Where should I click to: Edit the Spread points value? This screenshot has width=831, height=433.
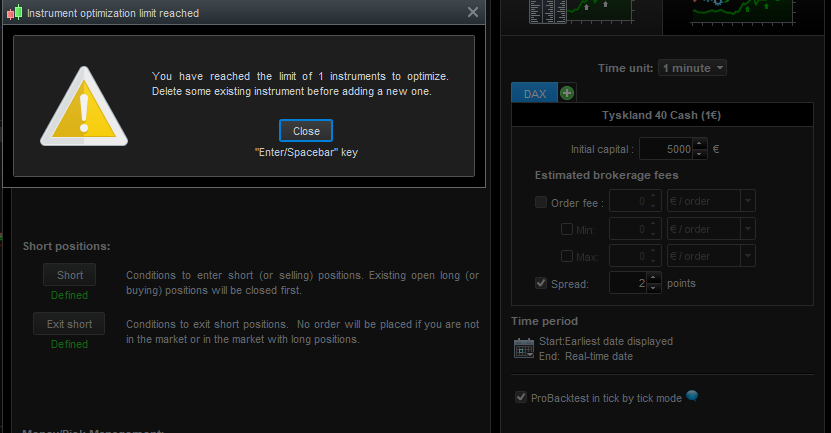pos(629,282)
